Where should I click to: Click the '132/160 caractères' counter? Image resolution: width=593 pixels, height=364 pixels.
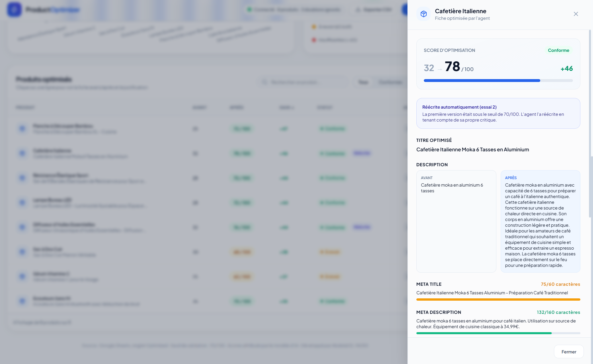coord(558,312)
